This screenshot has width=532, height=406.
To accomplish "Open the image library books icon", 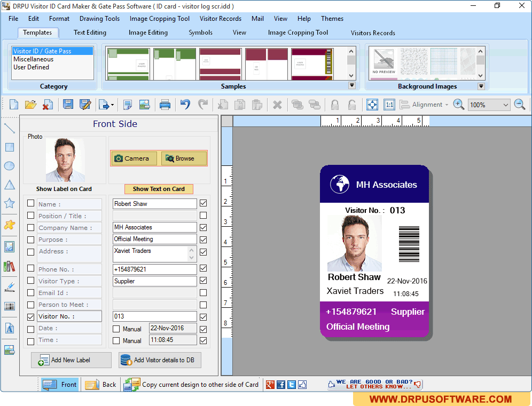I will tap(10, 266).
